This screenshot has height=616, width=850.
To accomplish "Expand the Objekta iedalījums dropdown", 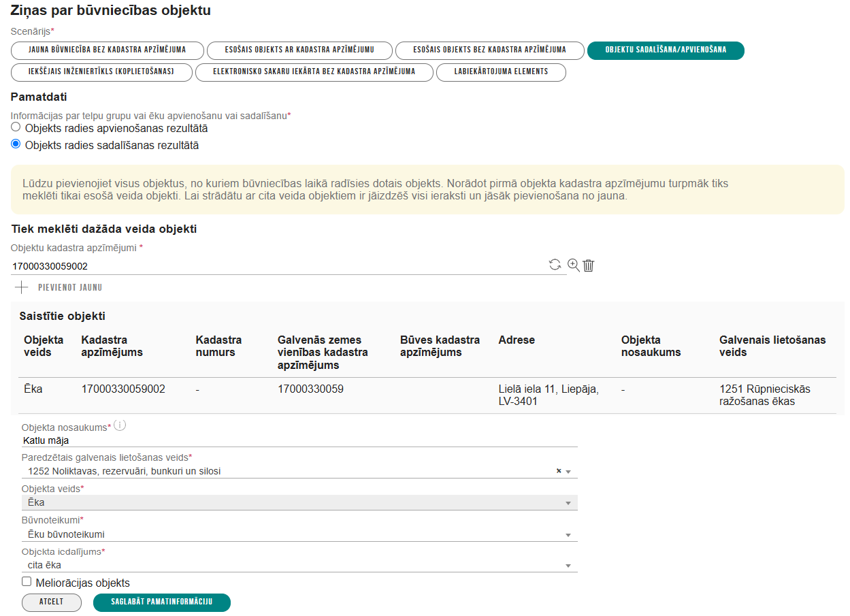I will tap(568, 566).
